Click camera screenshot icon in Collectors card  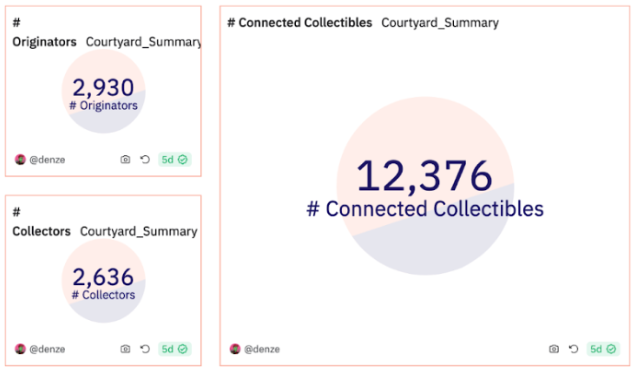click(125, 349)
